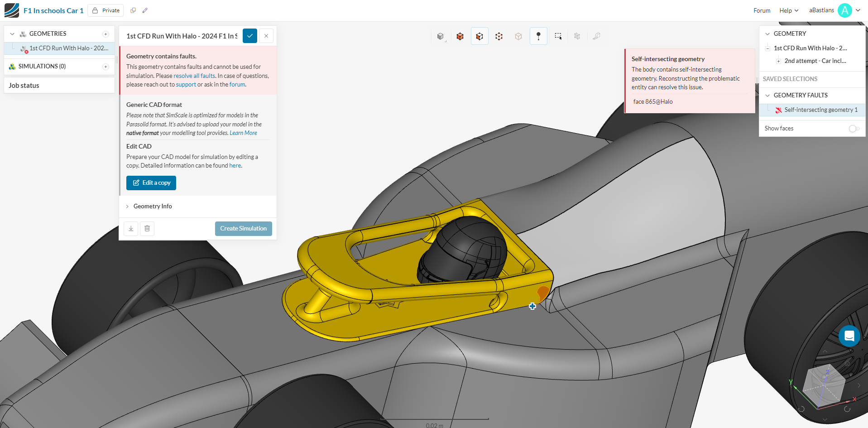
Task: Open the measurement tool in the viewer
Action: tap(596, 36)
